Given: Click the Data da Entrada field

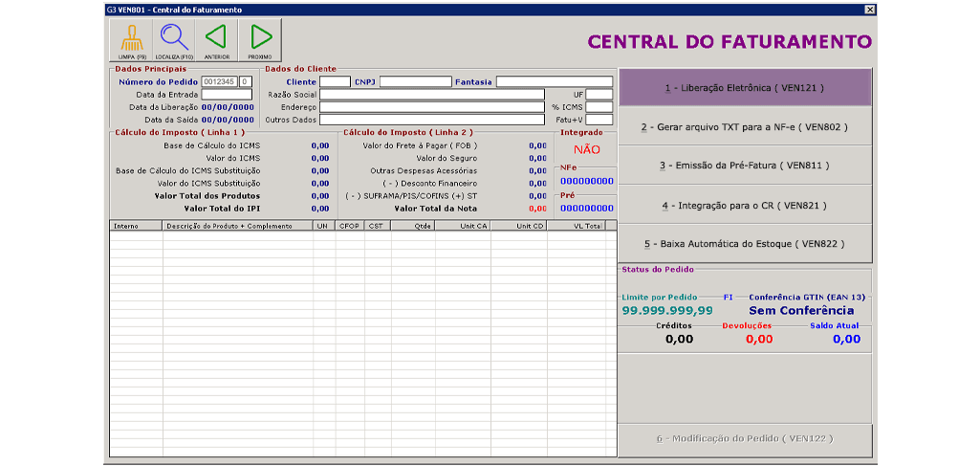Looking at the screenshot, I should click(227, 95).
